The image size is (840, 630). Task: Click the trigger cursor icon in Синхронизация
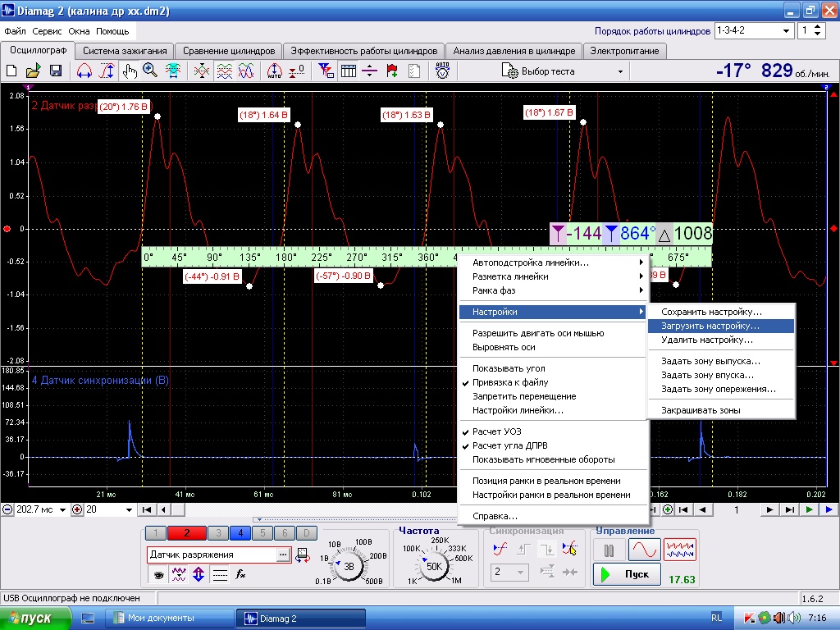pyautogui.click(x=570, y=549)
